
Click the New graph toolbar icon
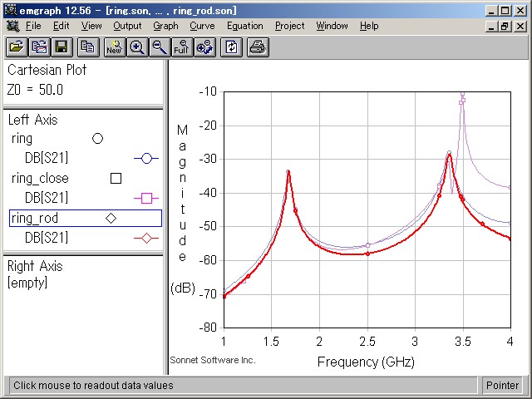[115, 47]
